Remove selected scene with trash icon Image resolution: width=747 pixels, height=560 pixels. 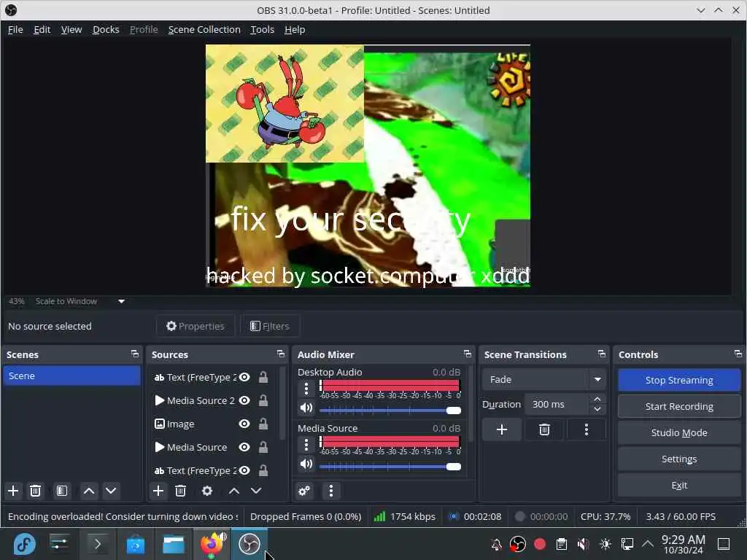point(35,491)
